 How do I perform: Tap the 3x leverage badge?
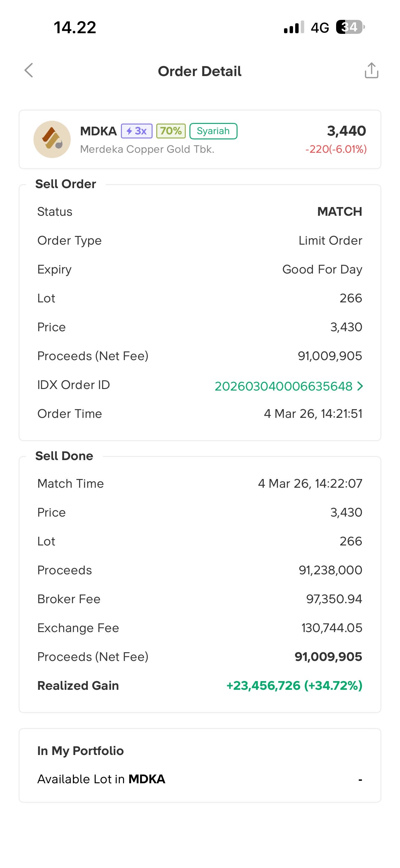click(x=137, y=131)
